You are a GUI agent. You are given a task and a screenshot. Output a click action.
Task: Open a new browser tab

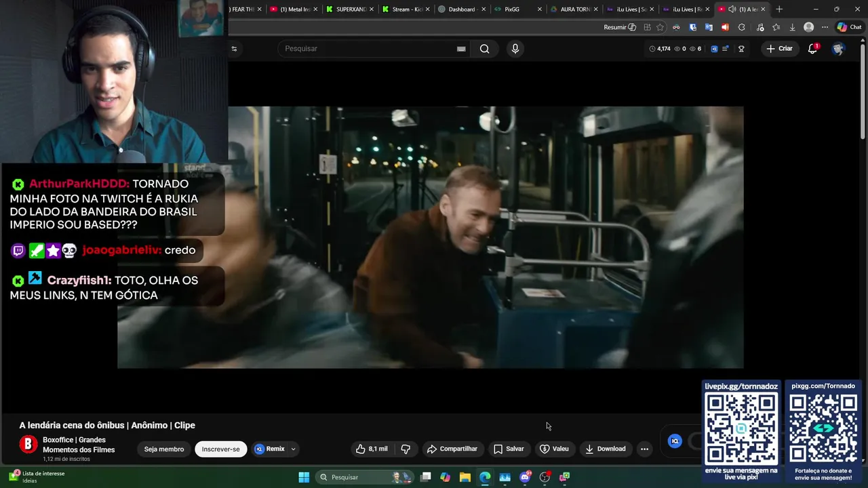pos(779,9)
